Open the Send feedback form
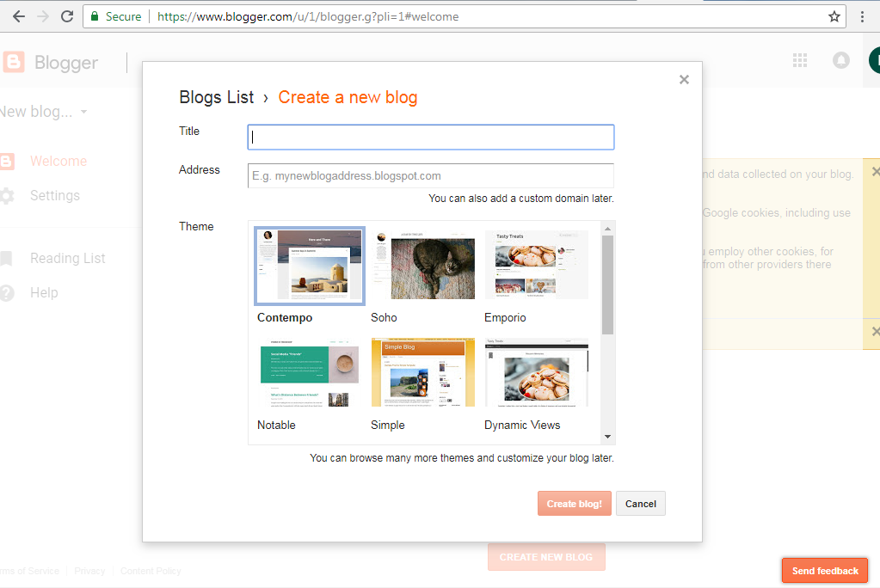This screenshot has width=880, height=588. tap(824, 570)
